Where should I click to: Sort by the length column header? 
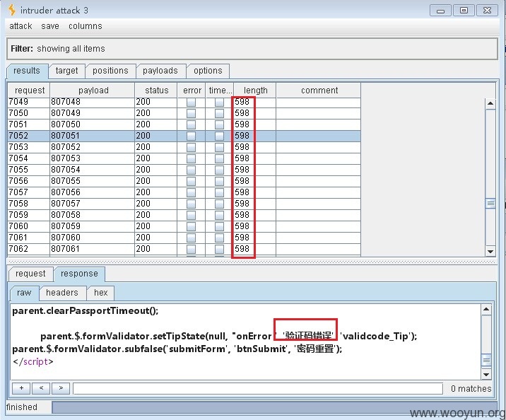(255, 91)
